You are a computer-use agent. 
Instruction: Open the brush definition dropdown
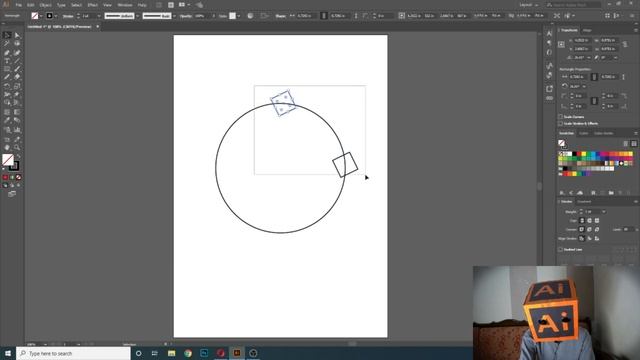[x=174, y=16]
